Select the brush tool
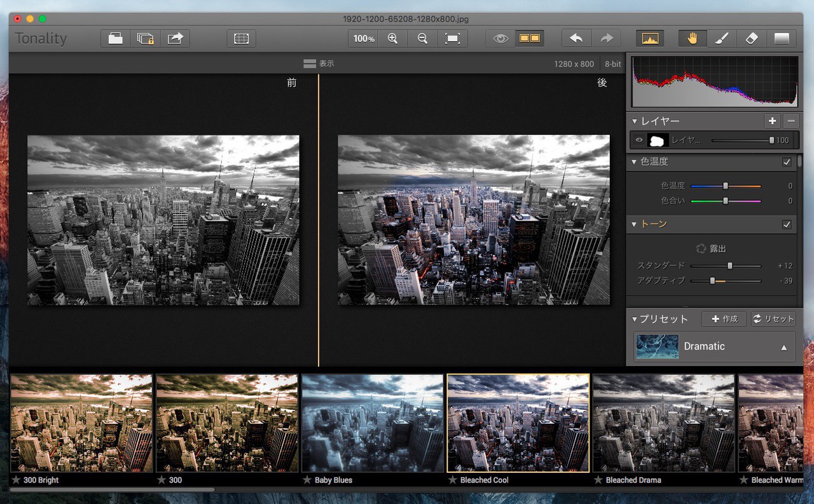The width and height of the screenshot is (814, 504). (x=722, y=39)
